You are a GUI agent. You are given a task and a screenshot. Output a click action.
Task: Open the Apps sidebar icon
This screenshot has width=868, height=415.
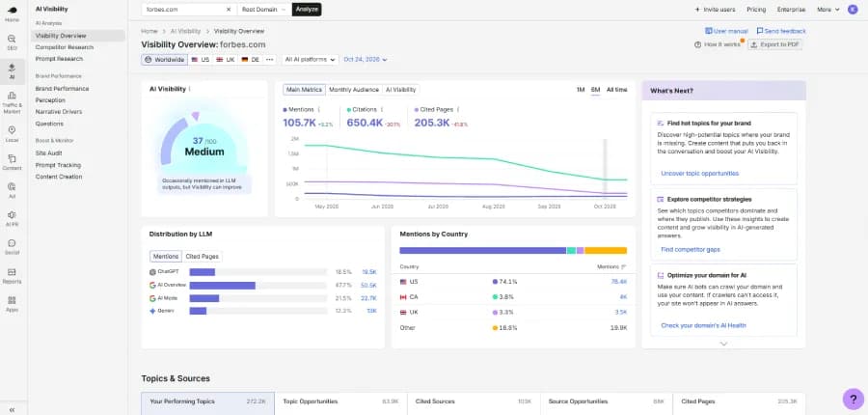[13, 304]
